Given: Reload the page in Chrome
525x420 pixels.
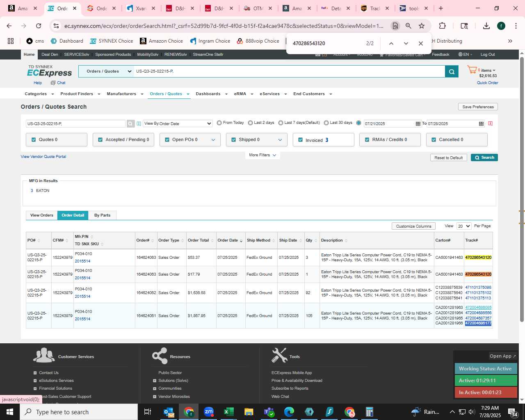Looking at the screenshot, I should (38, 26).
